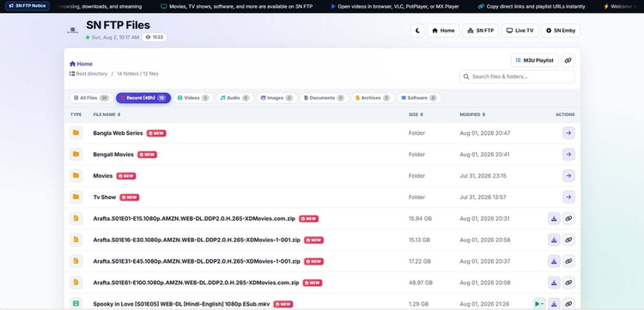644x310 pixels.
Task: Click Arafta.S01E01-E15 zip file name
Action: (x=194, y=218)
